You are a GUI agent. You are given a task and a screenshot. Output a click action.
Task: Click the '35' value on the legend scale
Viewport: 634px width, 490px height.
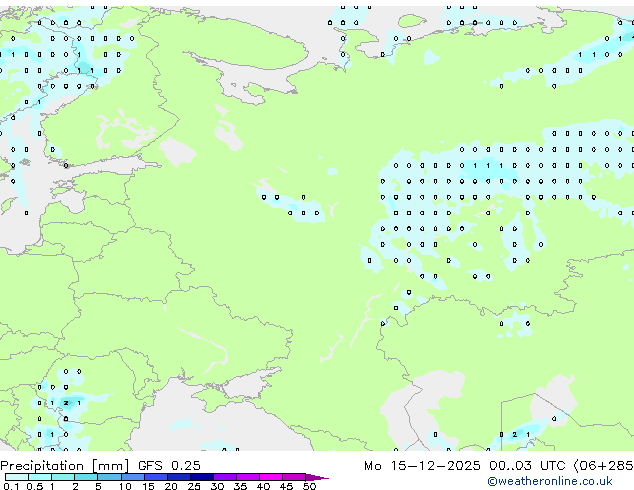[x=240, y=486]
